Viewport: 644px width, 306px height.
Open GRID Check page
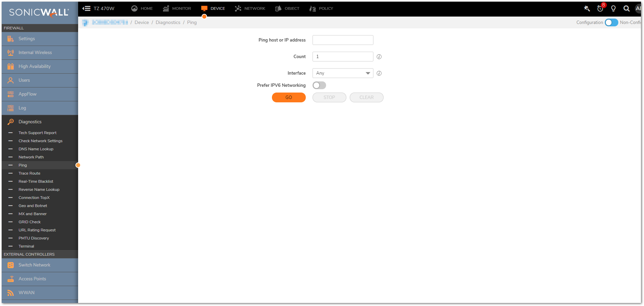click(30, 222)
